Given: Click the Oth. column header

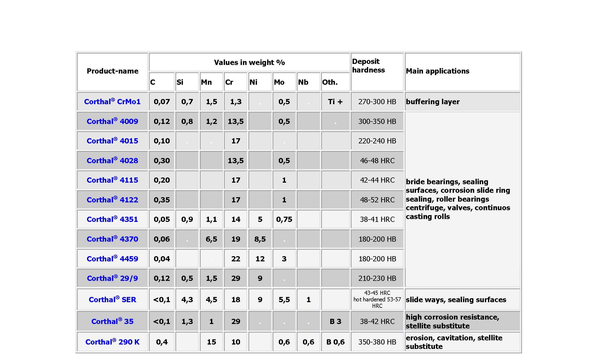Looking at the screenshot, I should tap(335, 82).
